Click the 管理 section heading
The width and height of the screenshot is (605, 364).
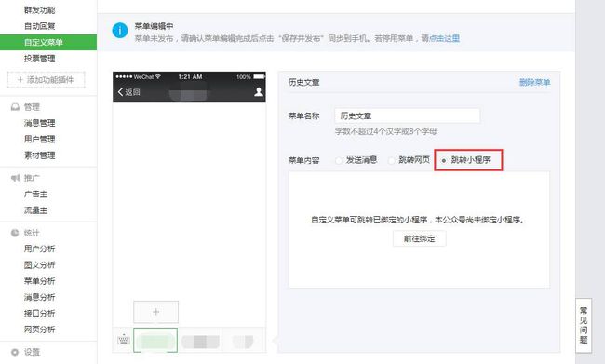(32, 107)
